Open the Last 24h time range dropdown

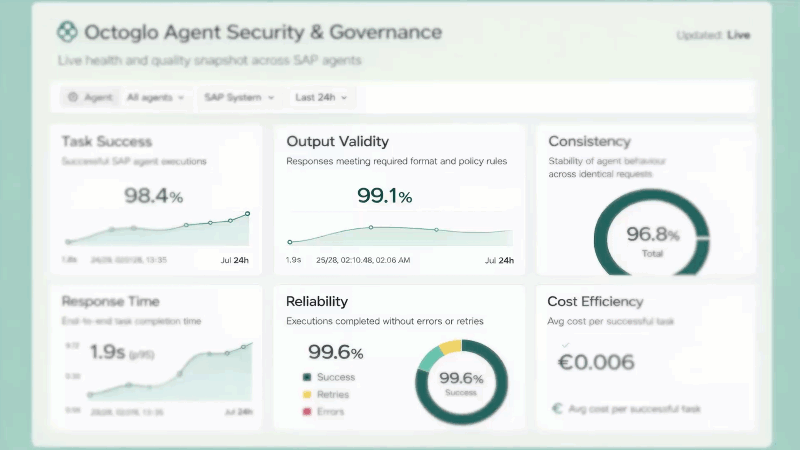(321, 97)
